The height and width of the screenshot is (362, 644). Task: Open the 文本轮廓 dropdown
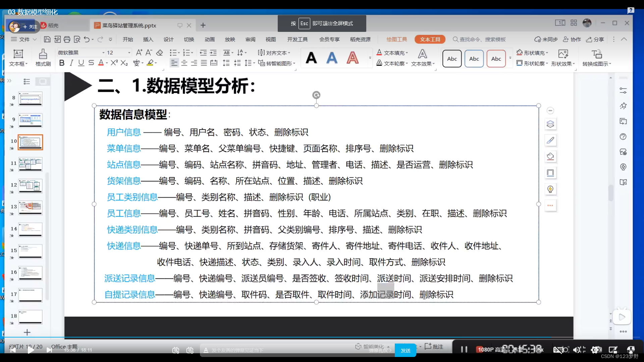coord(392,63)
